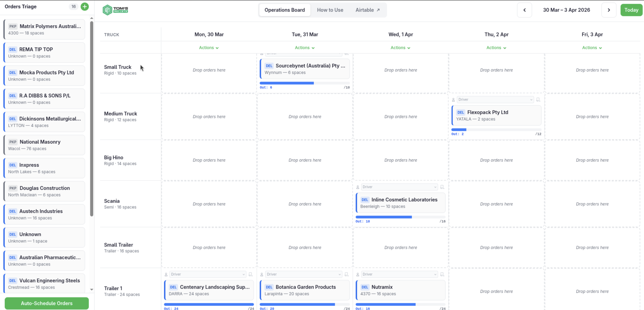Click the Small Truck capacity bar on Tuesday
The image size is (644, 310).
(304, 83)
